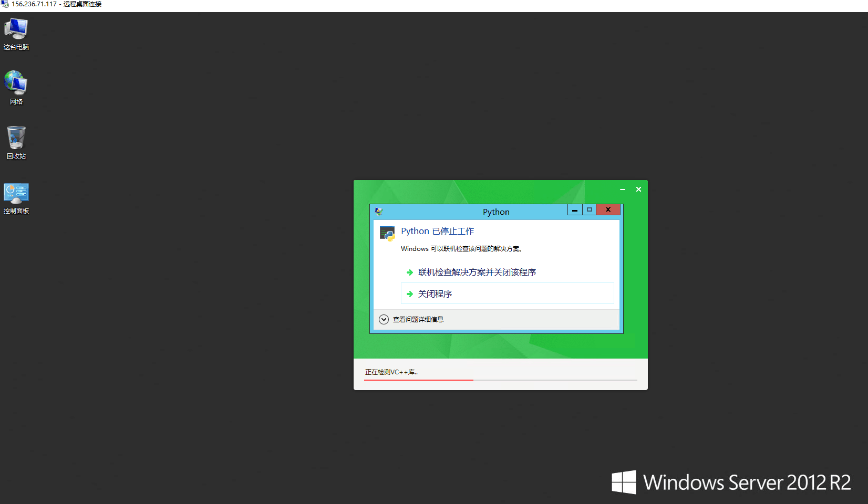The height and width of the screenshot is (504, 868).
Task: Select the 控制面板 desktop icon
Action: pos(16,198)
